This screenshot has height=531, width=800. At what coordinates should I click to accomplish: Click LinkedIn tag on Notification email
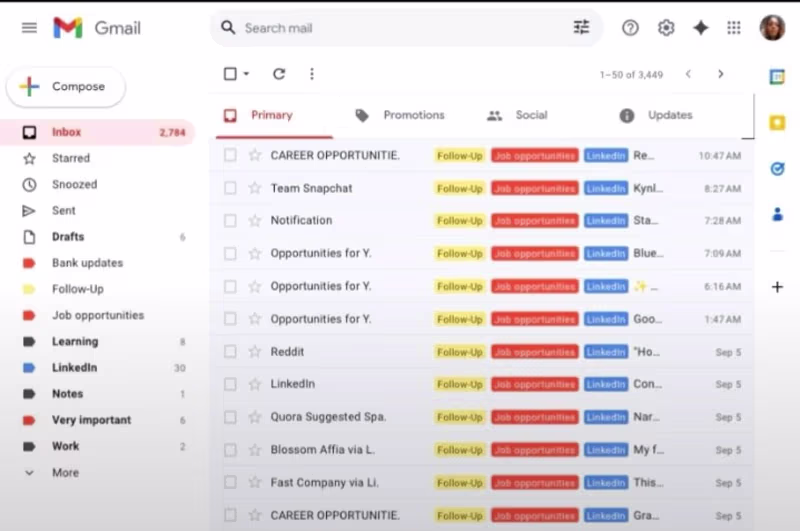[x=606, y=220]
